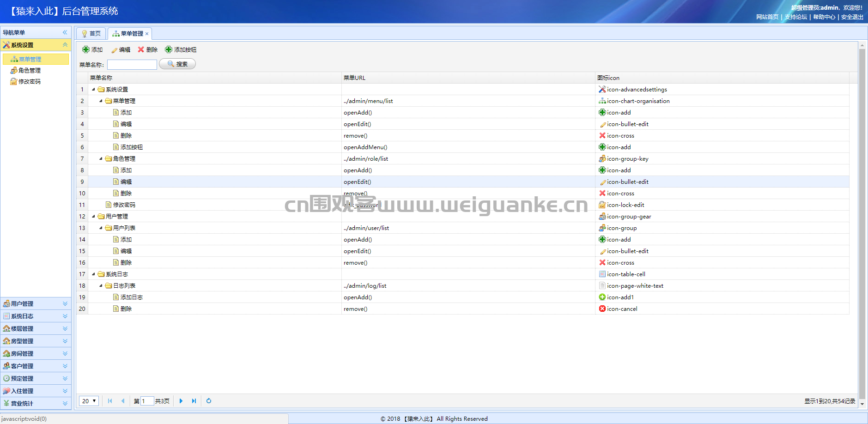The width and height of the screenshot is (868, 424).
Task: Click the 搜索 search button
Action: click(x=177, y=64)
